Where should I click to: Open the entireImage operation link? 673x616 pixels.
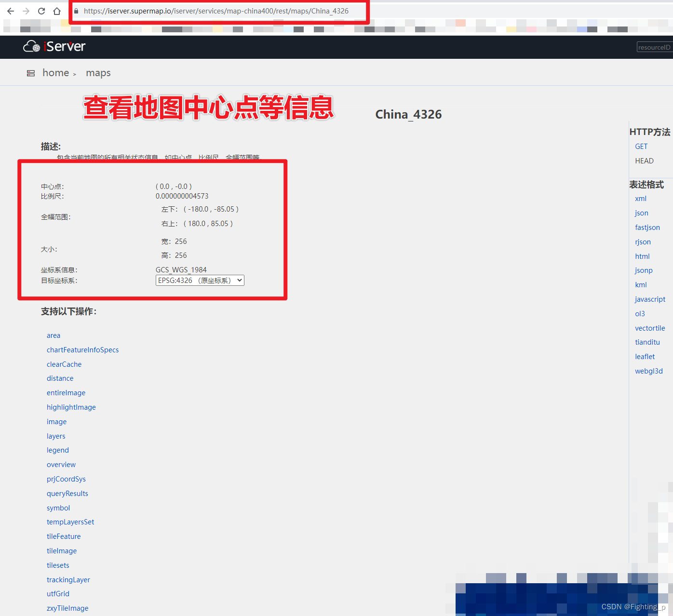point(66,393)
